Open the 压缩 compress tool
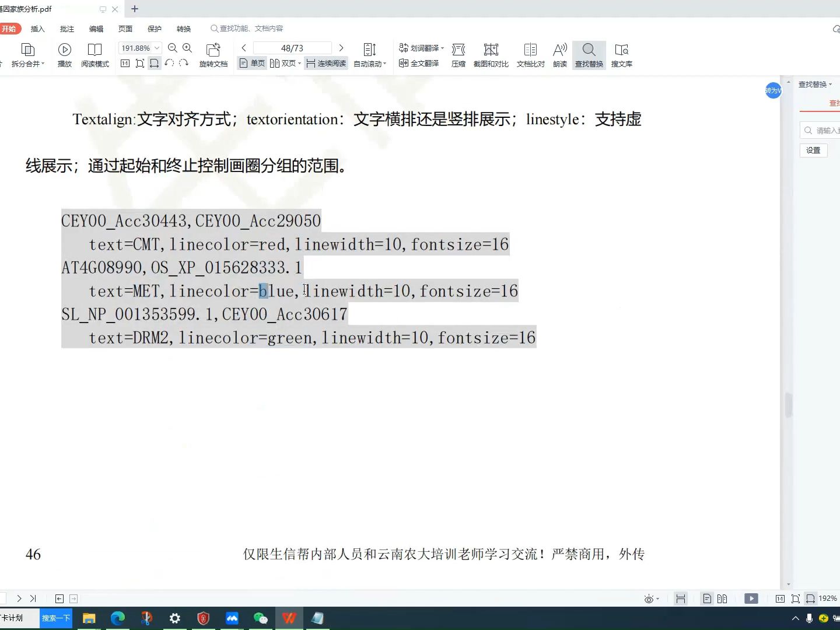The image size is (840, 630). click(459, 55)
